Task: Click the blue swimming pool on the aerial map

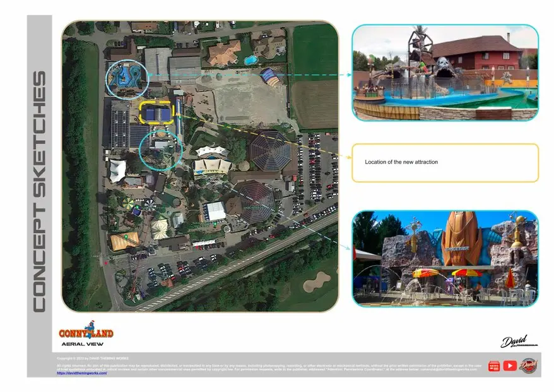Action: [x=250, y=60]
